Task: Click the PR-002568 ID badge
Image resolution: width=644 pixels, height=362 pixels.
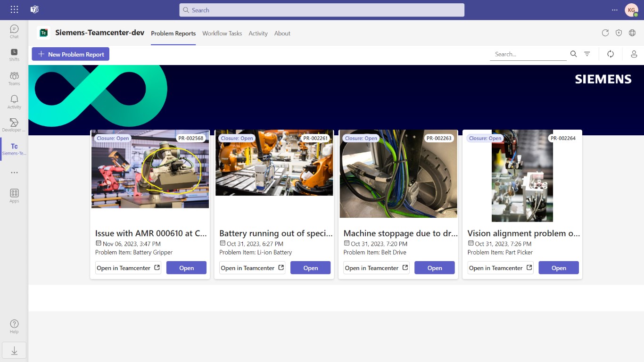Action: 191,138
